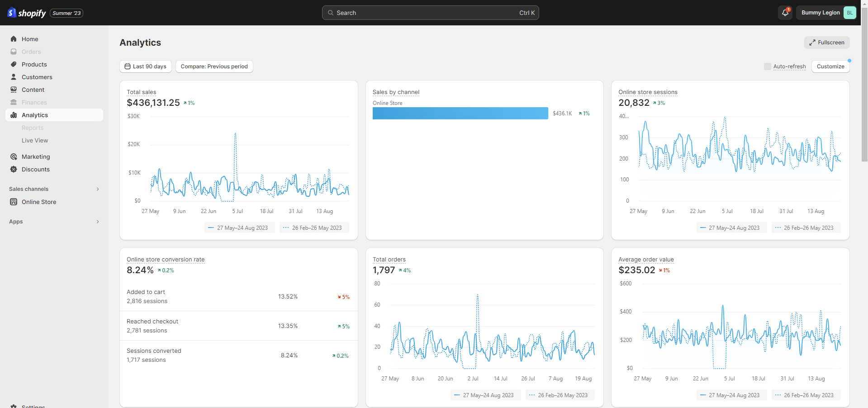Click the Shopify logo icon
The height and width of the screenshot is (408, 868).
(x=12, y=13)
